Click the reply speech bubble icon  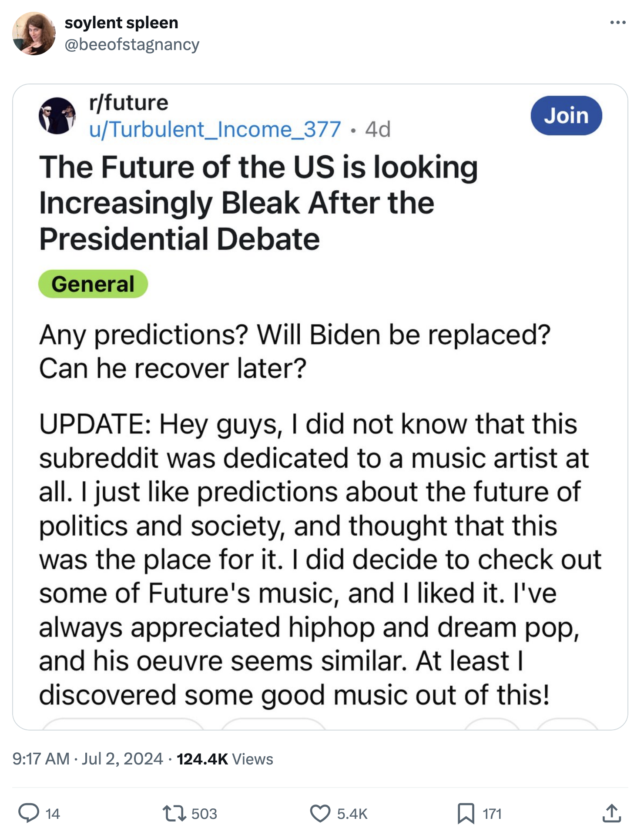(x=29, y=813)
